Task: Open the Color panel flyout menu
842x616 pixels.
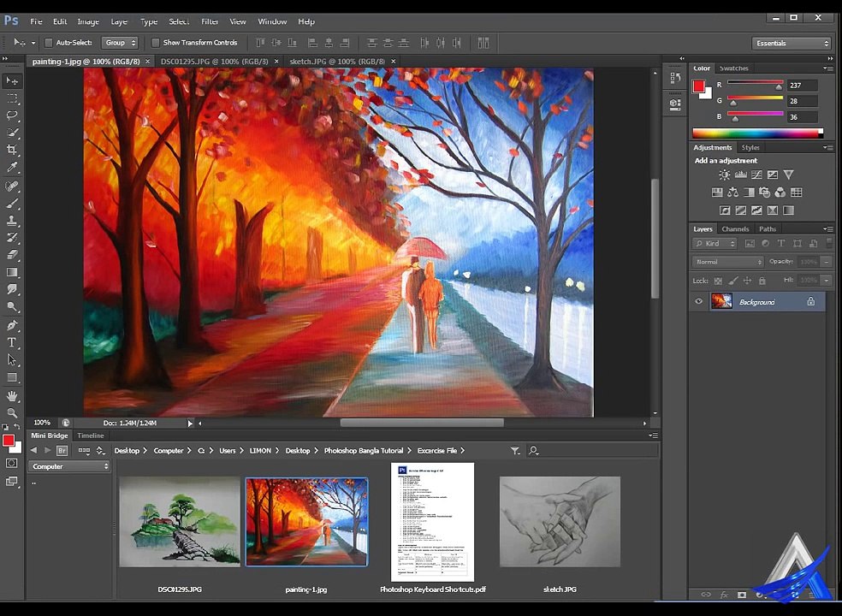Action: pyautogui.click(x=827, y=68)
